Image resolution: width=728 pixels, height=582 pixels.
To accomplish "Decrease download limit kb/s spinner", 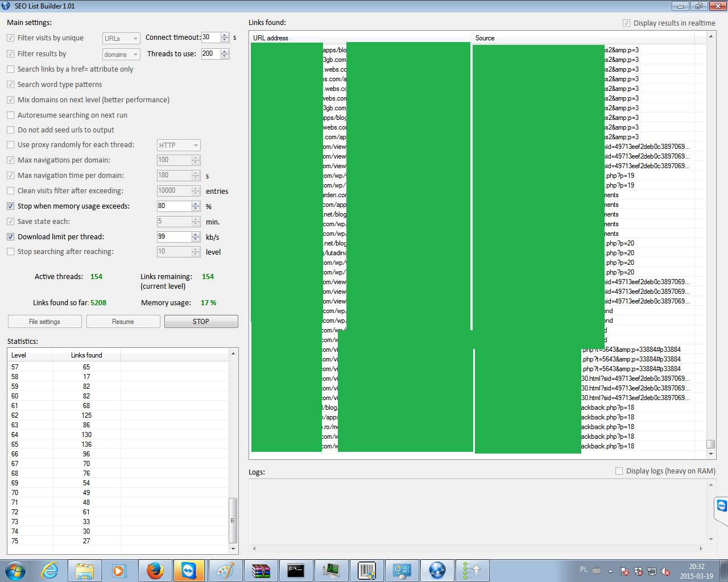I will 196,239.
